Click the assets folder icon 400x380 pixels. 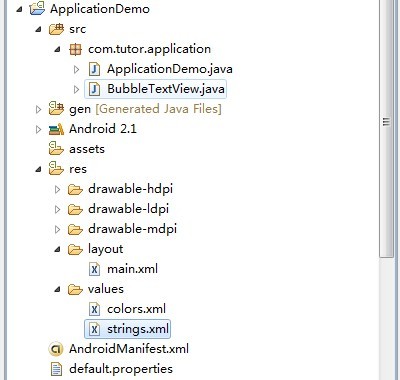[56, 149]
